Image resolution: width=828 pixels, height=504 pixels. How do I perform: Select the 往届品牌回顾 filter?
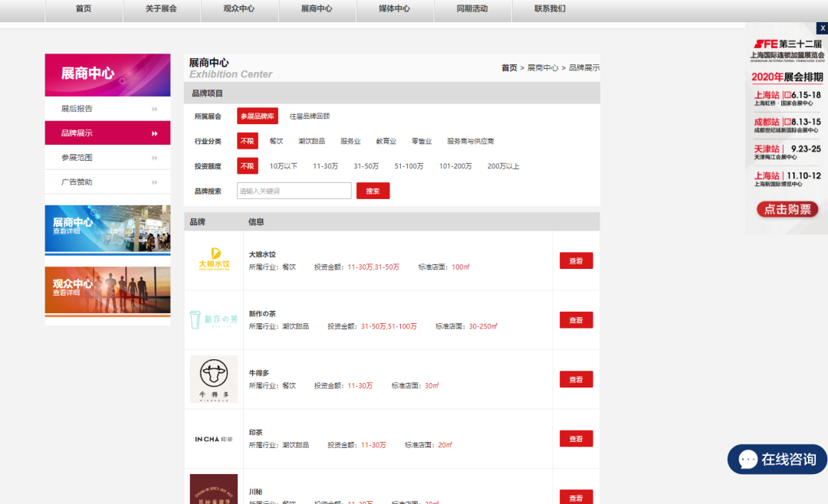pos(310,116)
